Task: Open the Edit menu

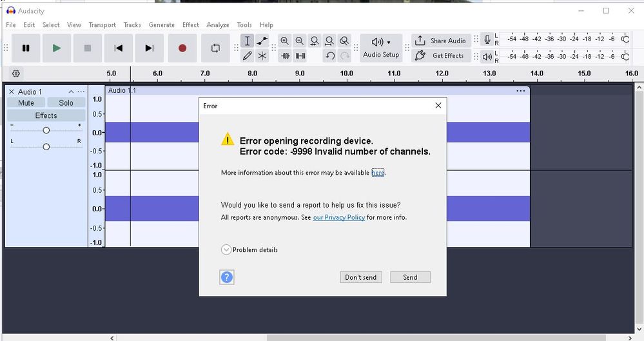Action: coord(29,24)
